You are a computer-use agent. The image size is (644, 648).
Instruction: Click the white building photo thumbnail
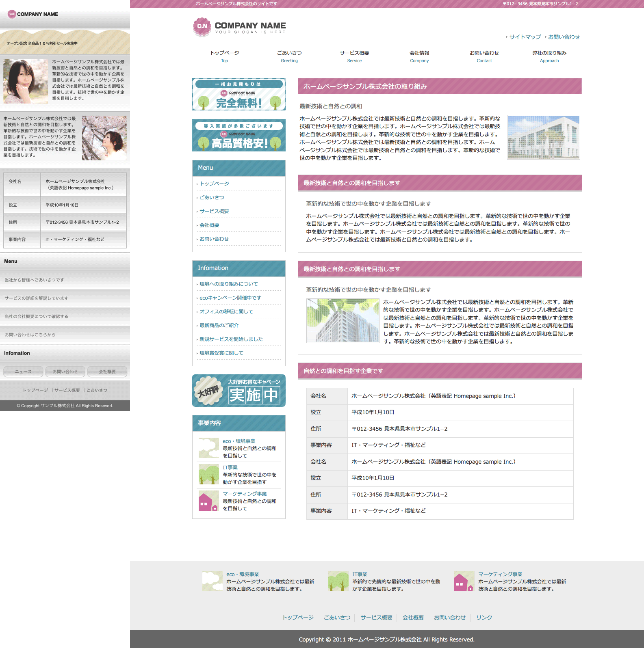click(x=543, y=137)
